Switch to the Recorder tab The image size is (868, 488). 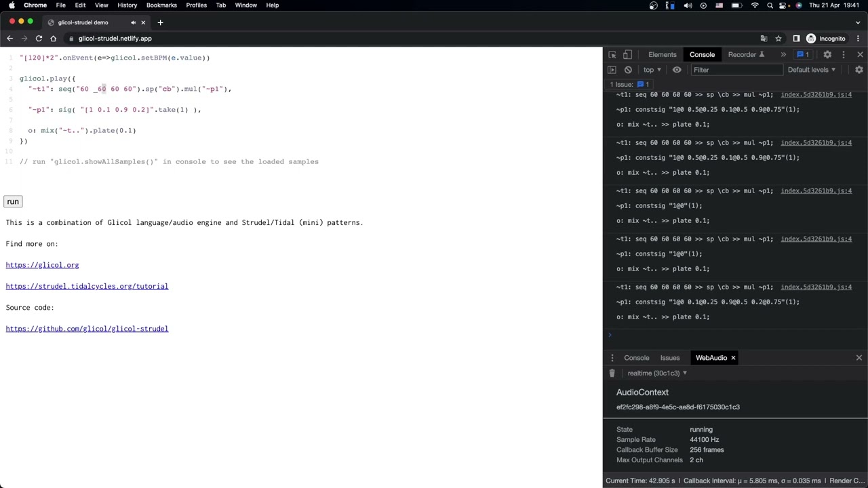(746, 55)
